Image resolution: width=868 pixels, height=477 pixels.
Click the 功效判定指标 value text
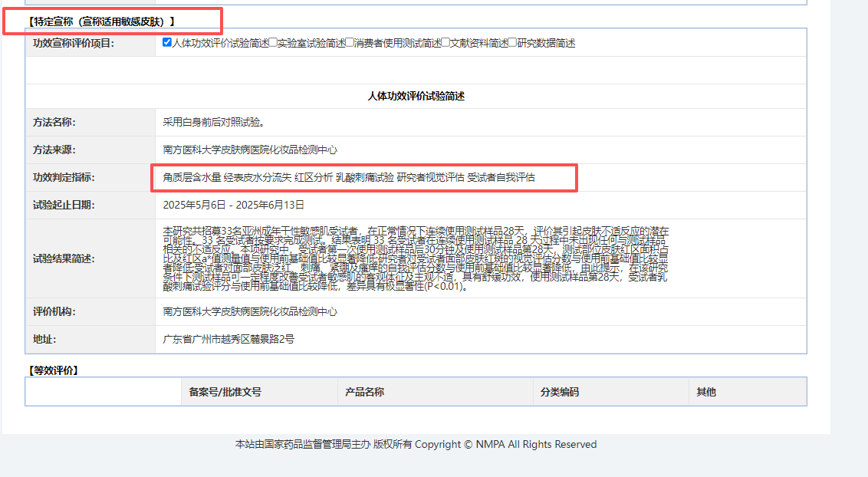coord(349,177)
